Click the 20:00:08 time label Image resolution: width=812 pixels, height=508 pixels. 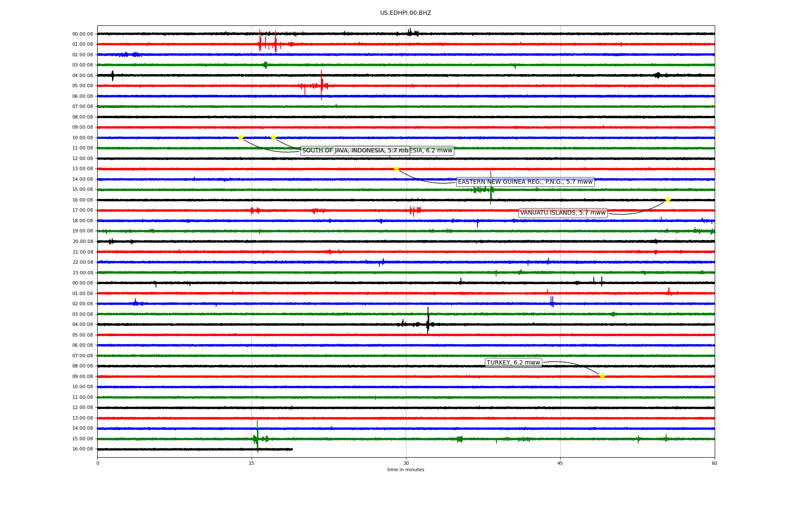[82, 242]
